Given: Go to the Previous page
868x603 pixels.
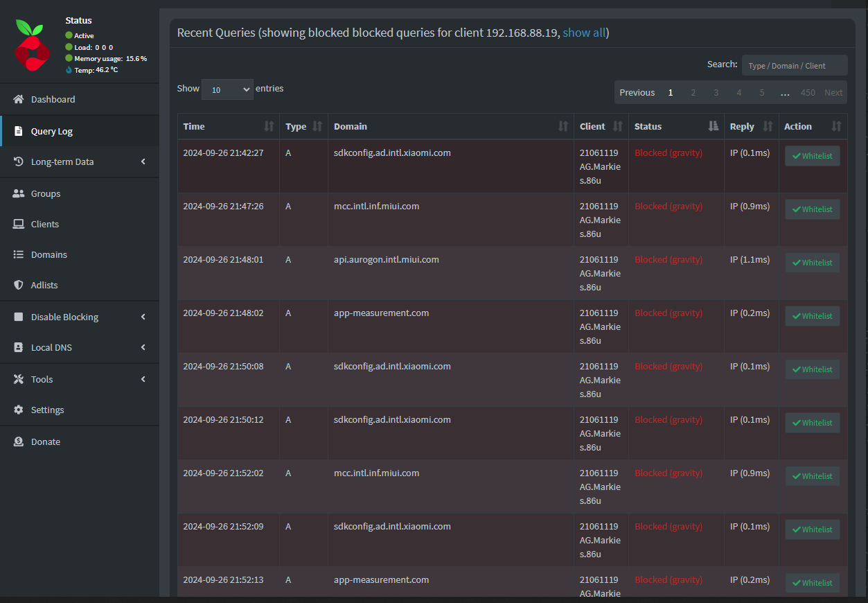Looking at the screenshot, I should (637, 92).
